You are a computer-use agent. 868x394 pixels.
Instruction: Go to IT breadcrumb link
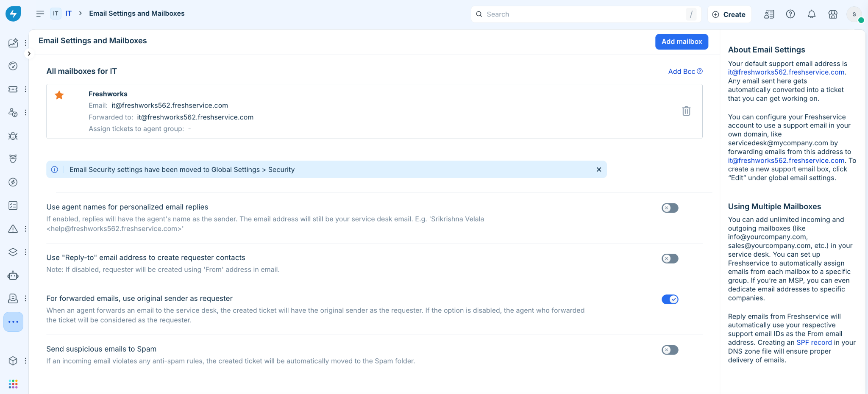coord(68,14)
